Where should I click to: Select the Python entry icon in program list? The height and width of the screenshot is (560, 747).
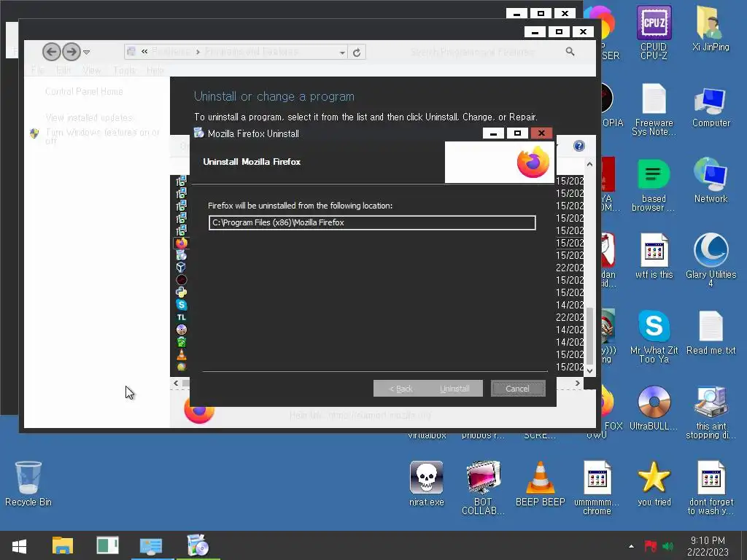point(181,292)
